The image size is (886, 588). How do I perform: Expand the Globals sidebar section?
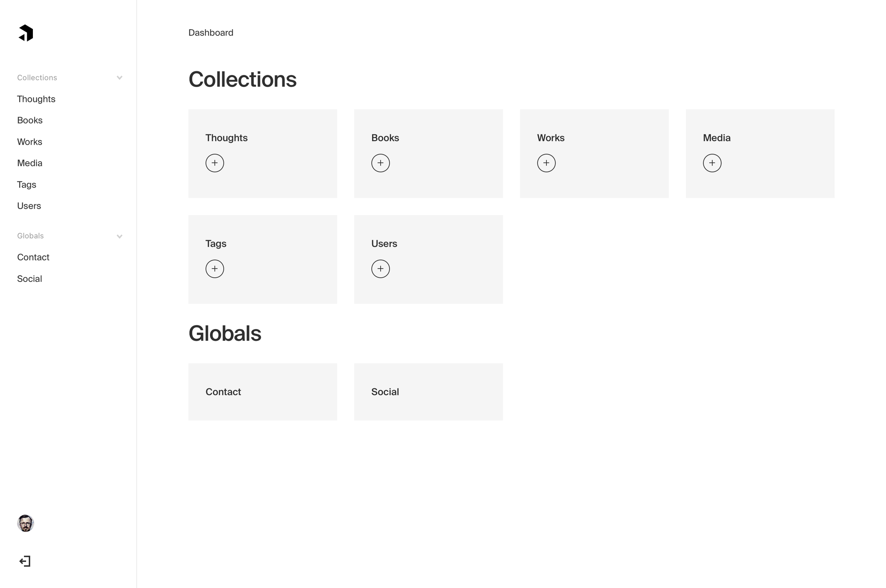[x=119, y=236]
